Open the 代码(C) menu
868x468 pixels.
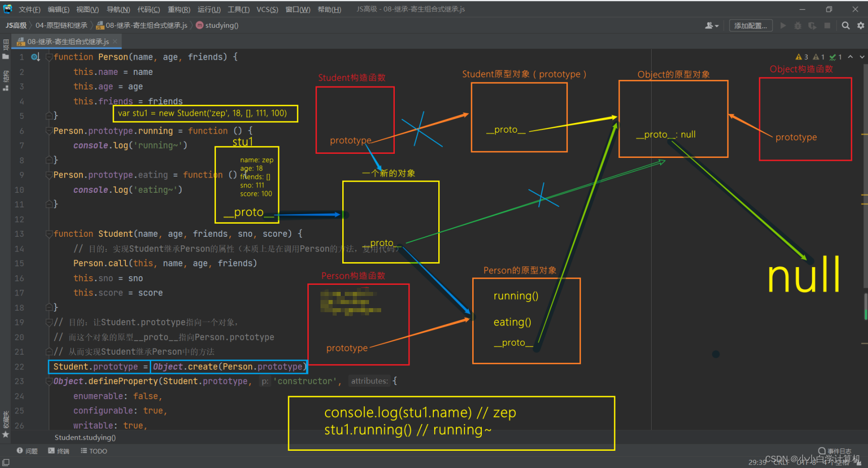point(149,10)
